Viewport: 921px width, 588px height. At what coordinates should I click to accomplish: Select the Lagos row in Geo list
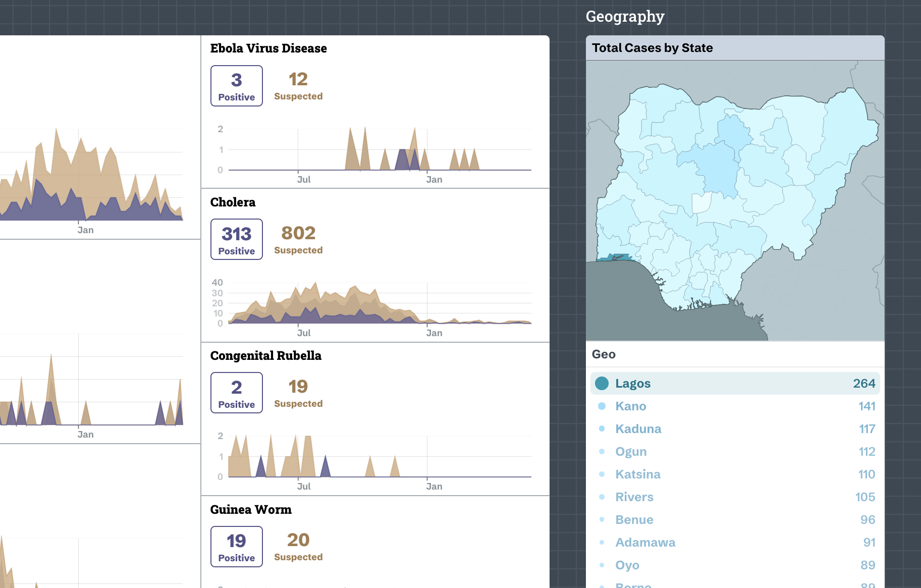coord(735,384)
